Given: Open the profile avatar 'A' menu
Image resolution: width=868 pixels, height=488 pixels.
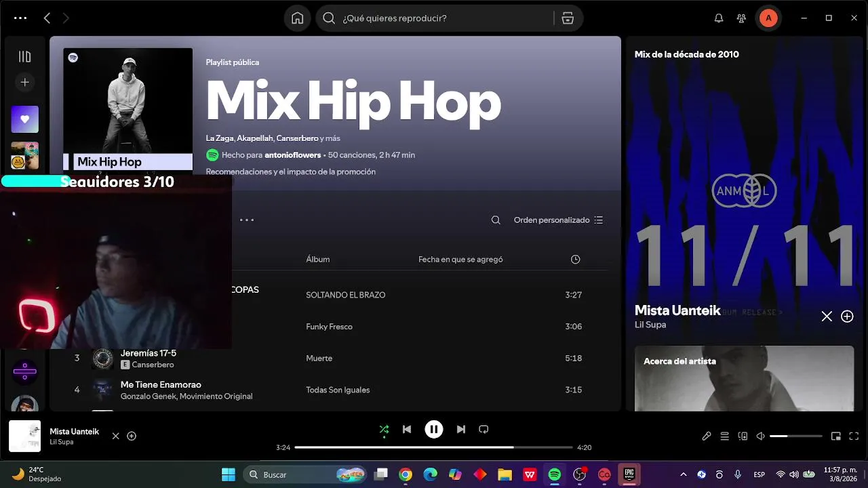Looking at the screenshot, I should click(768, 18).
